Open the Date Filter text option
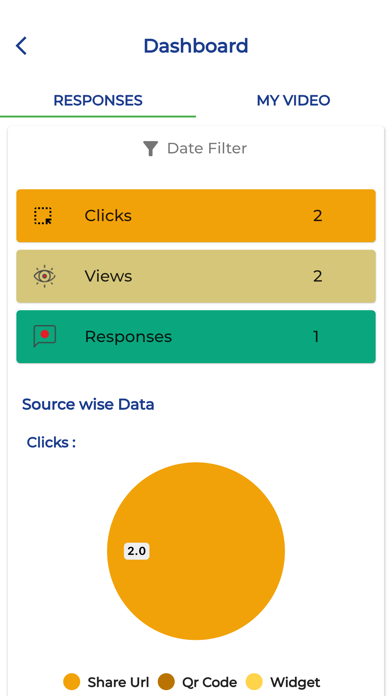392x696 pixels. tap(207, 148)
